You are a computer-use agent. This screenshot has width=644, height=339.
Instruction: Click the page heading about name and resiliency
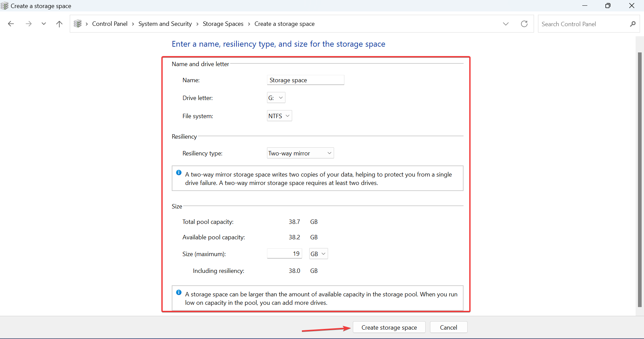coord(278,44)
